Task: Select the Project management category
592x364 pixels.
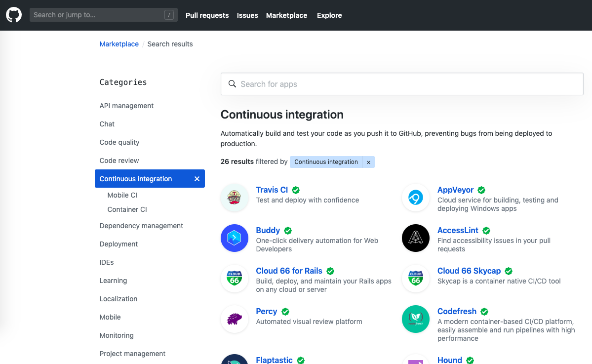Action: (132, 354)
